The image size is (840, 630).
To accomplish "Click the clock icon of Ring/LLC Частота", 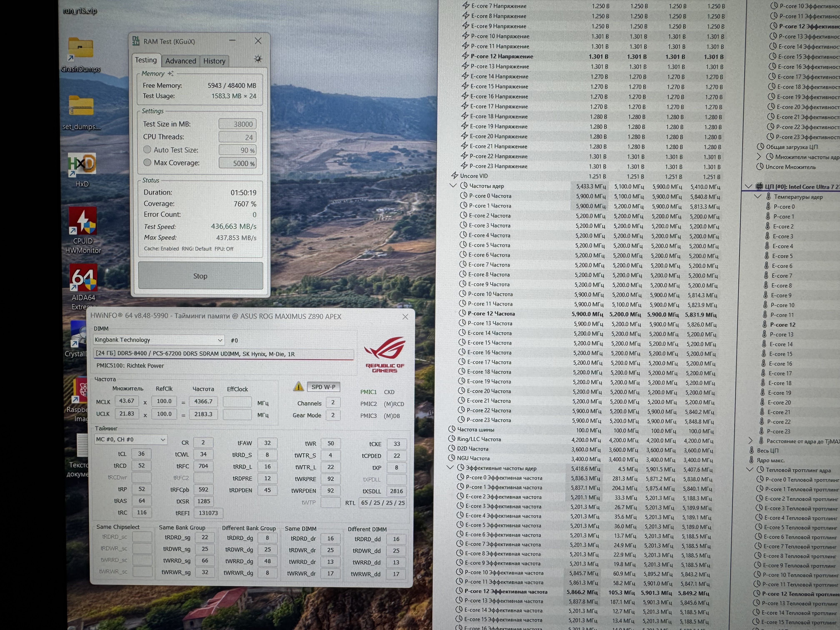I will 451,439.
